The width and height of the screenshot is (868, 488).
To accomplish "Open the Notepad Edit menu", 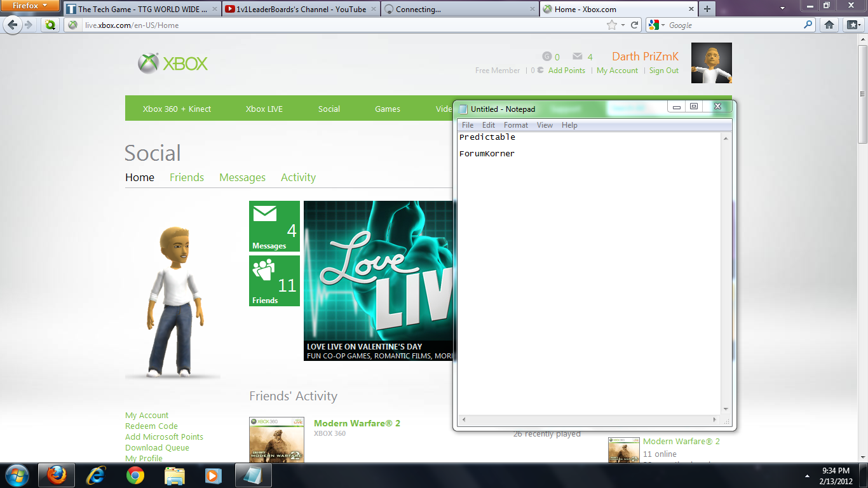I will [489, 125].
